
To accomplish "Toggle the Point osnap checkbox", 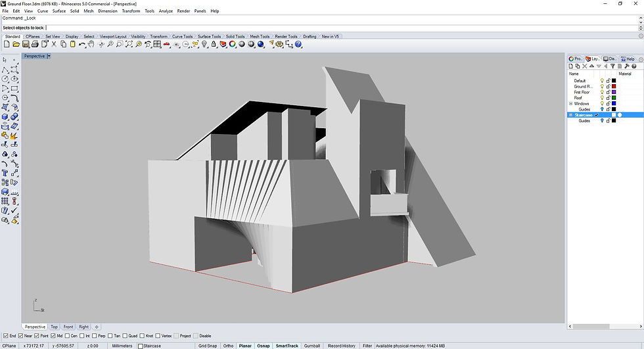I will coord(37,336).
